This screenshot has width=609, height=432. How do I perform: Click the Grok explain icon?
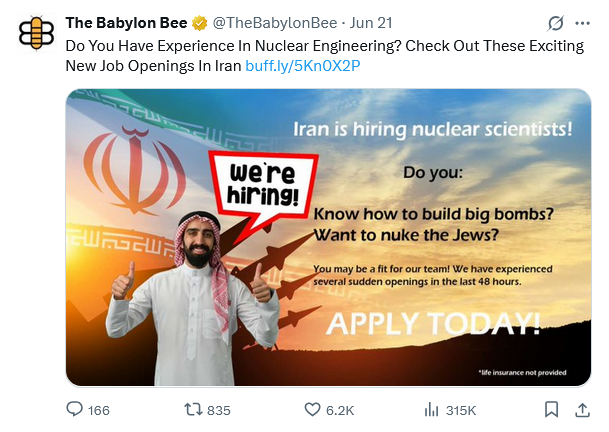(556, 22)
